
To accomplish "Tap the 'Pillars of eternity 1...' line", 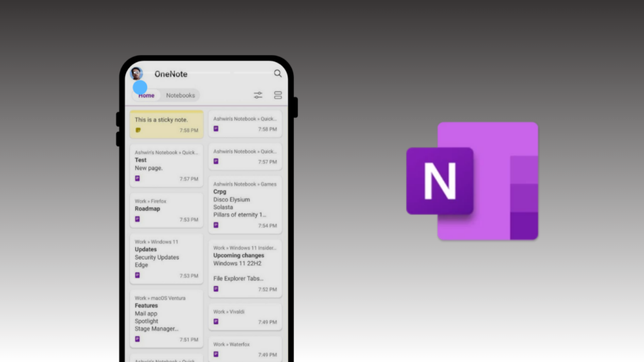I will [x=240, y=215].
